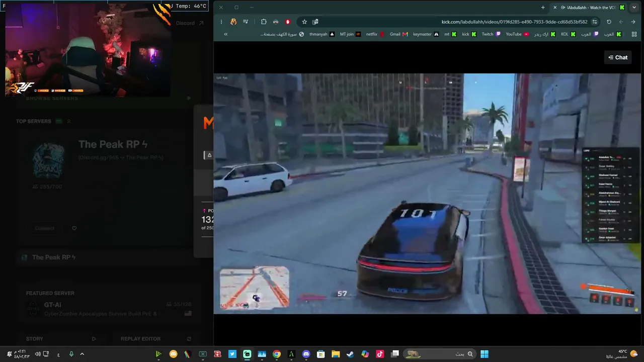
Task: Open the Windows Start menu
Action: (484, 354)
